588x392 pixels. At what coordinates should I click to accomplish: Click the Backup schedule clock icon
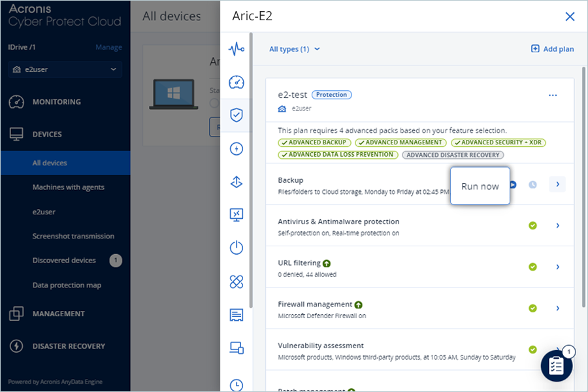(532, 184)
